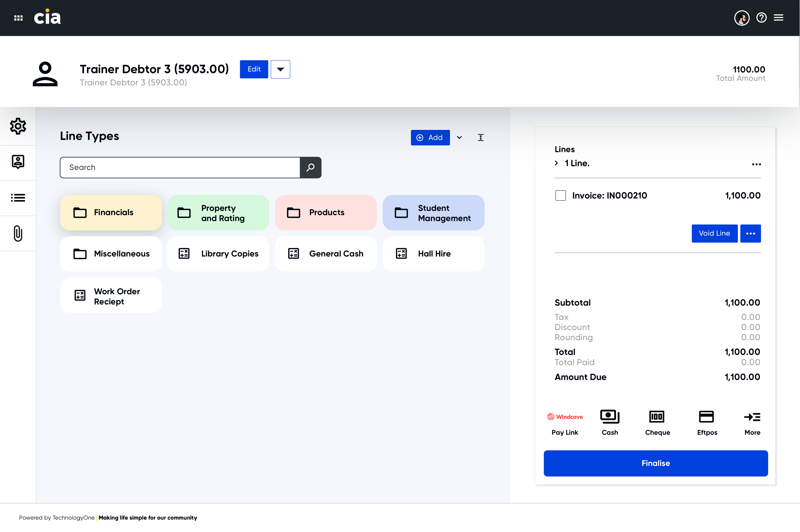
Task: Open the settings gear in sidebar
Action: (x=18, y=126)
